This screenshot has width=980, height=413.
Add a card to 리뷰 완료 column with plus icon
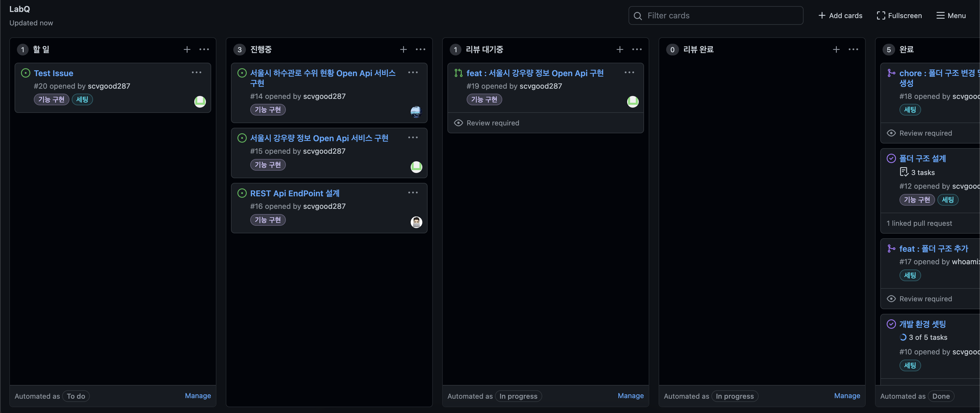(x=836, y=50)
